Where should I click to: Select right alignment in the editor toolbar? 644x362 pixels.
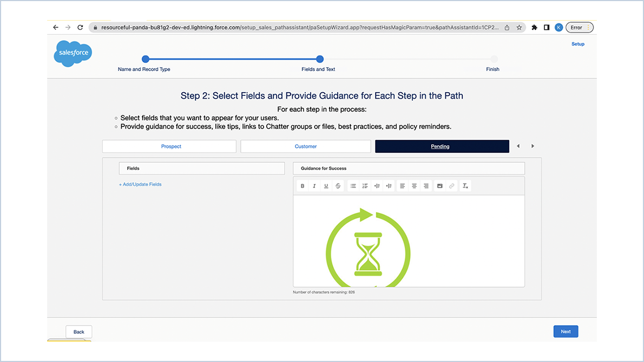(426, 185)
